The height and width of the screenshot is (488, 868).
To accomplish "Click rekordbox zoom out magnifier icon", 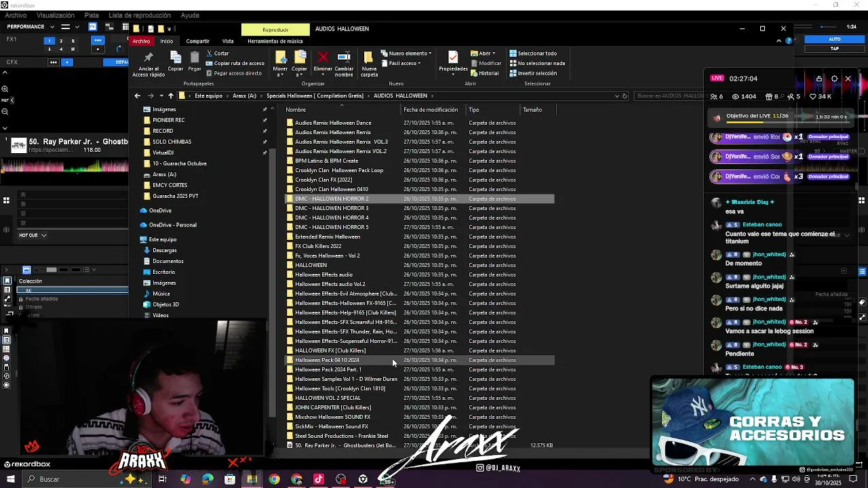I will [5, 112].
